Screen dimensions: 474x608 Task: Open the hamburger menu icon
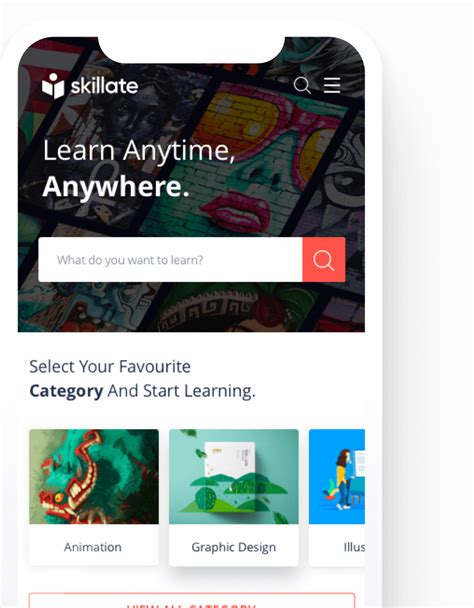point(332,85)
